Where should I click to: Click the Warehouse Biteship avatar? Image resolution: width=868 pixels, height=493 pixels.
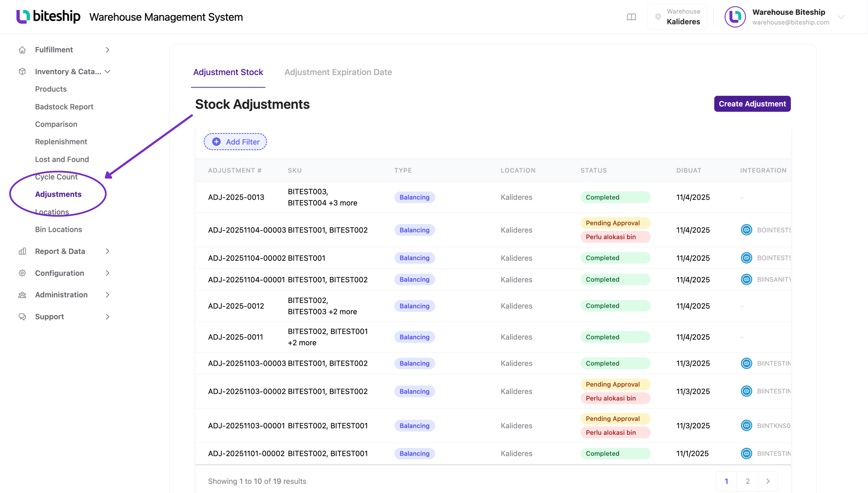pyautogui.click(x=735, y=17)
